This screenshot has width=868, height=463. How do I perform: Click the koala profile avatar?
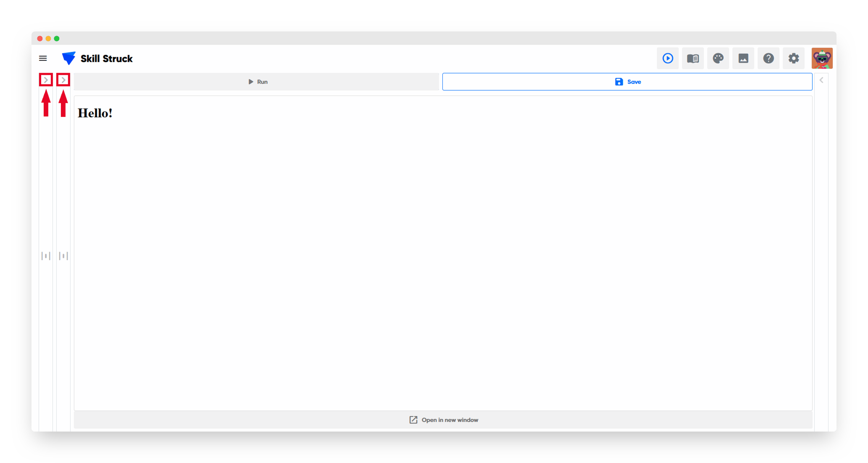821,58
